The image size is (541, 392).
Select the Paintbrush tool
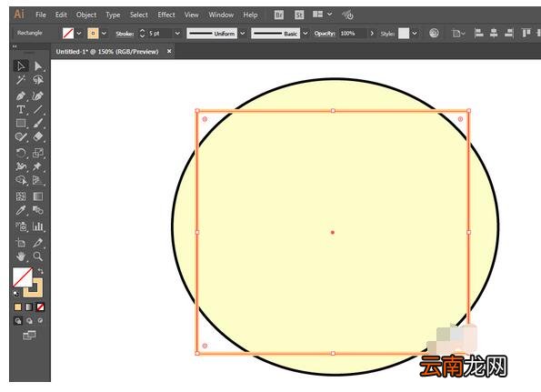pos(38,123)
